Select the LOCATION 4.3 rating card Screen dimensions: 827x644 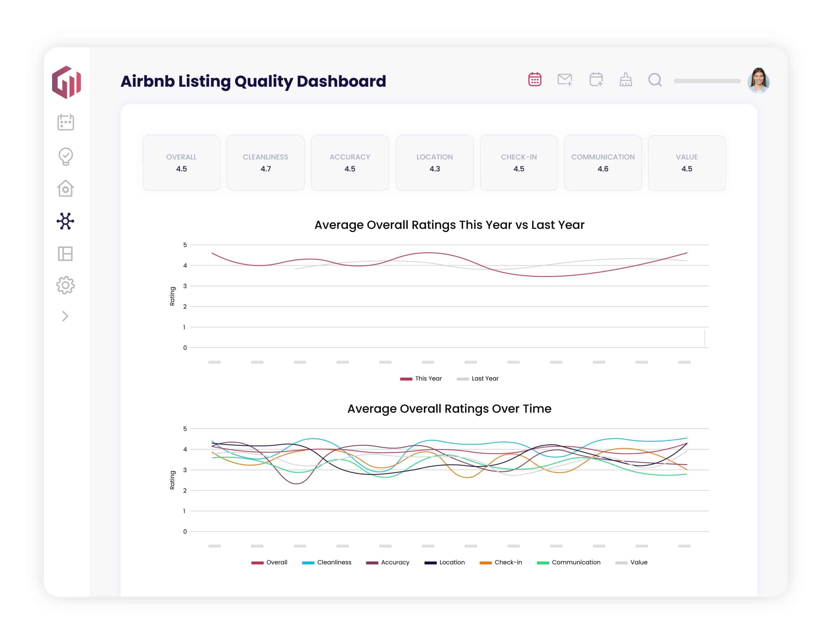pos(435,163)
